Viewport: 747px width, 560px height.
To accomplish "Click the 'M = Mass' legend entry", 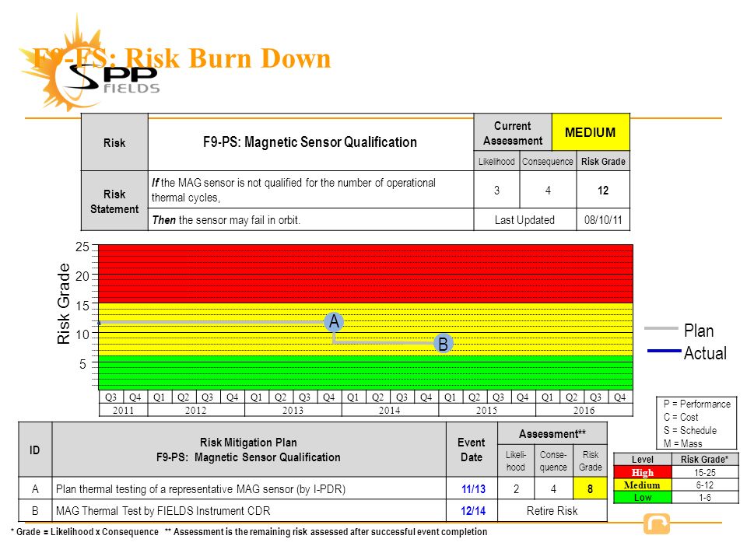I will (682, 444).
